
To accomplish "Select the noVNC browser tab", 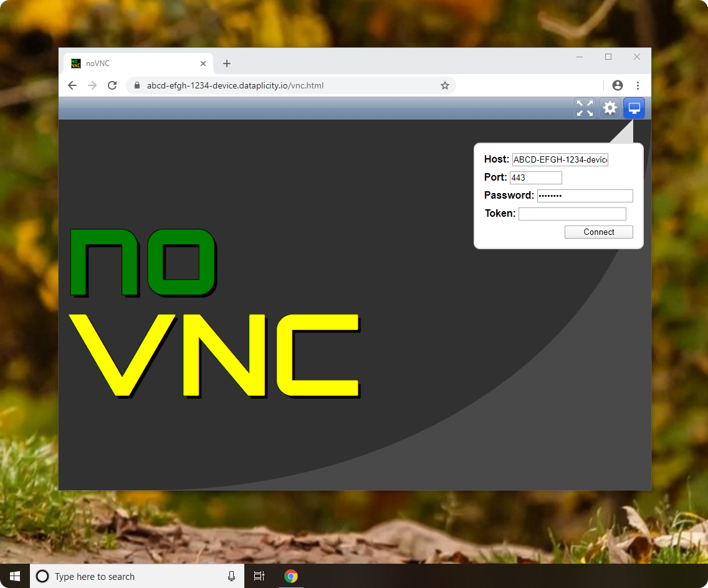I will point(138,64).
